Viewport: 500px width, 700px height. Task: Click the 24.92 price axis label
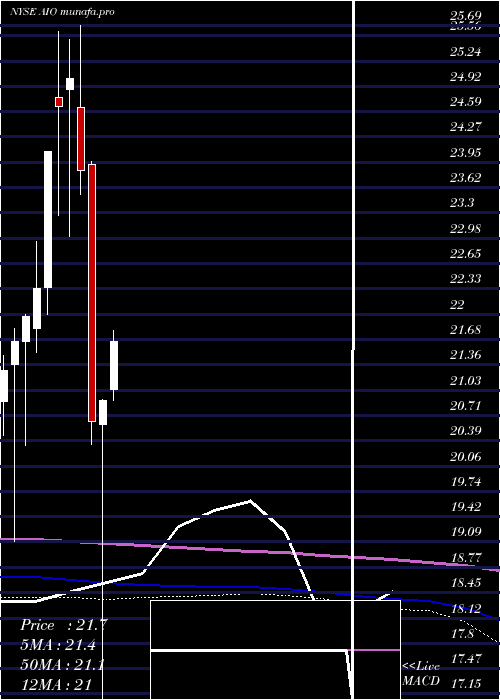tap(466, 77)
